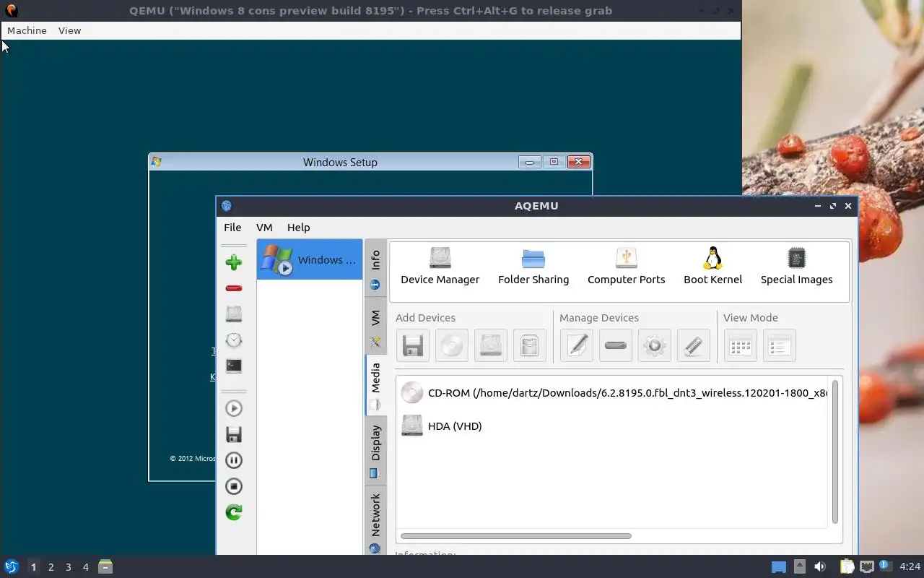Add a hard disk device
The width and height of the screenshot is (924, 578).
tap(490, 345)
